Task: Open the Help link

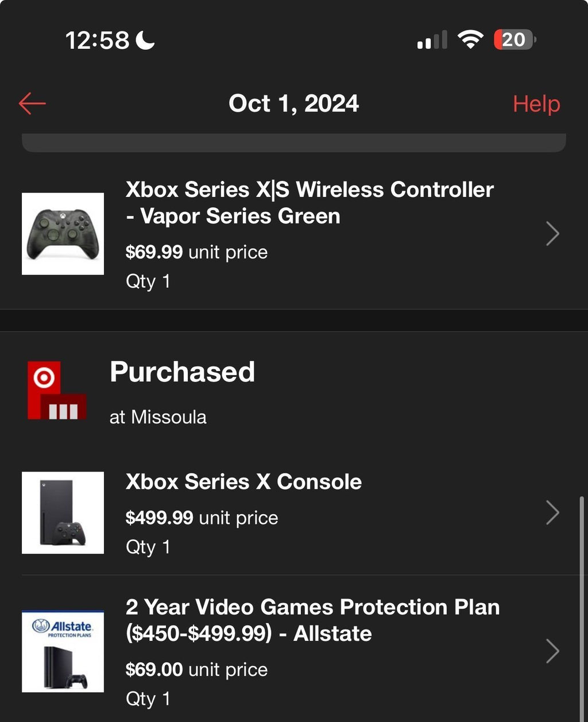Action: (536, 104)
